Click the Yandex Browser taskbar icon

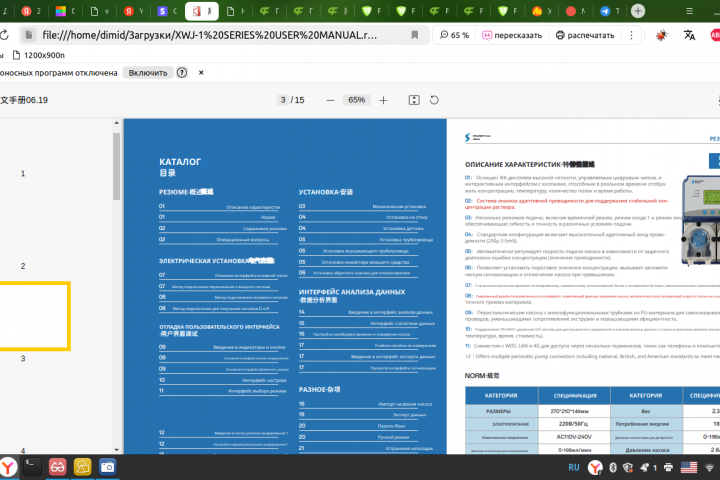point(8,467)
